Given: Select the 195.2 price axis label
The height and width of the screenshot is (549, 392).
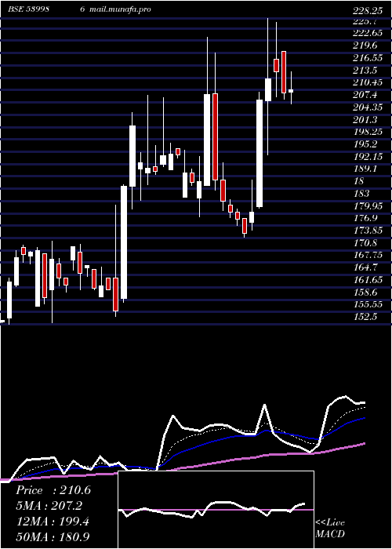Looking at the screenshot, I should pyautogui.click(x=365, y=144).
